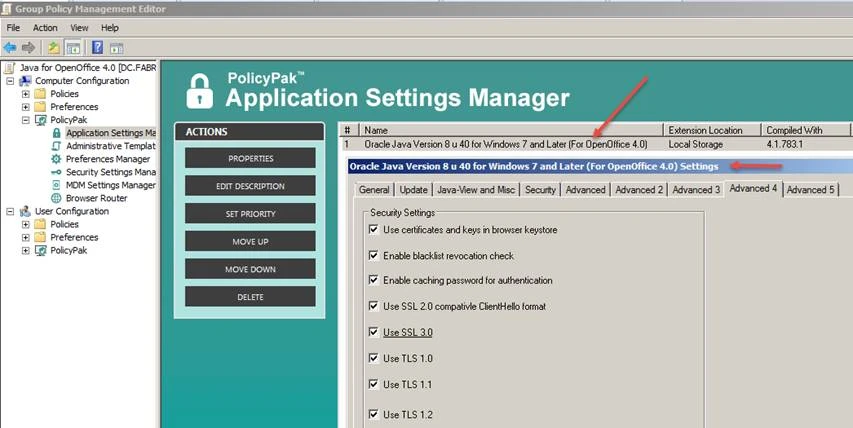853x428 pixels.
Task: Open the Action menu
Action: (45, 28)
